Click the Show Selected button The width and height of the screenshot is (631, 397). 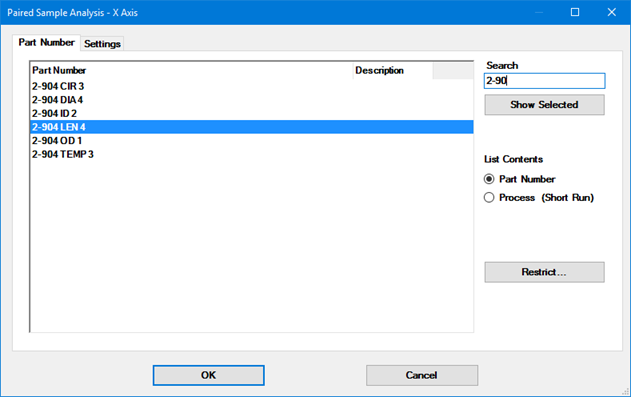point(544,105)
